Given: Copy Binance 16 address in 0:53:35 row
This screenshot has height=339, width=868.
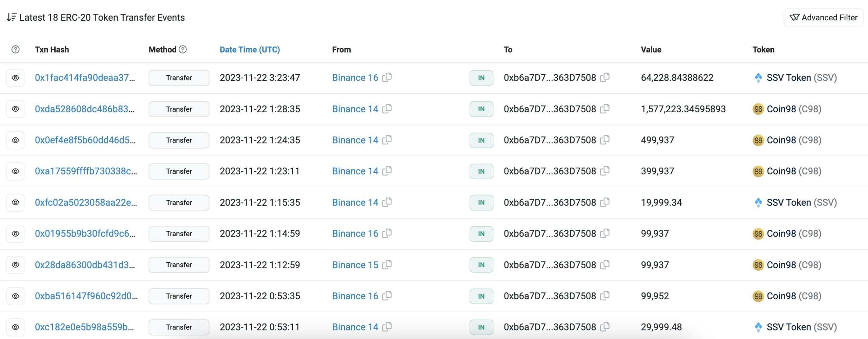Looking at the screenshot, I should [x=387, y=296].
